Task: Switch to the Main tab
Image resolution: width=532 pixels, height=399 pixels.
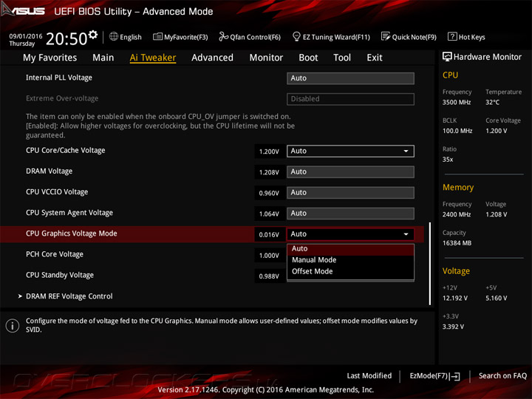Action: pyautogui.click(x=103, y=58)
